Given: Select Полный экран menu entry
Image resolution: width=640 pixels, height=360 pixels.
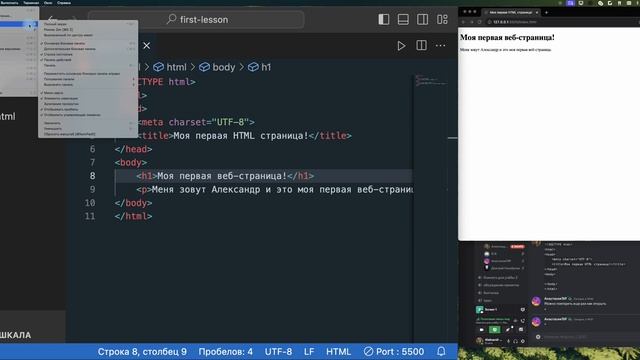Looking at the screenshot, I should [x=88, y=24].
